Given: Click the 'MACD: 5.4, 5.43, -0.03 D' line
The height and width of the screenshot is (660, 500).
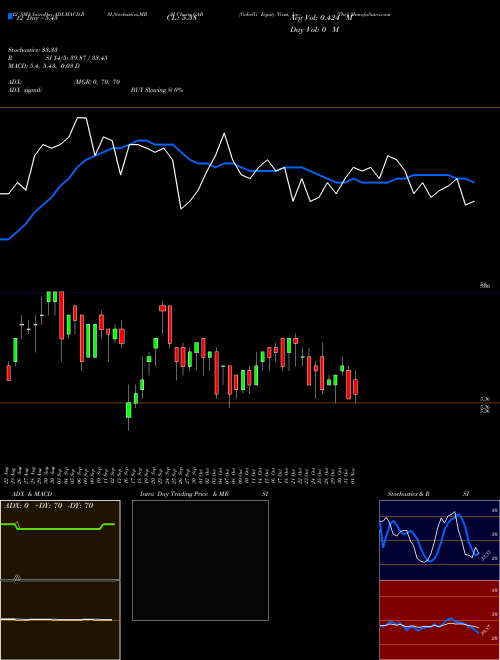Looking at the screenshot, I should coord(44,66).
